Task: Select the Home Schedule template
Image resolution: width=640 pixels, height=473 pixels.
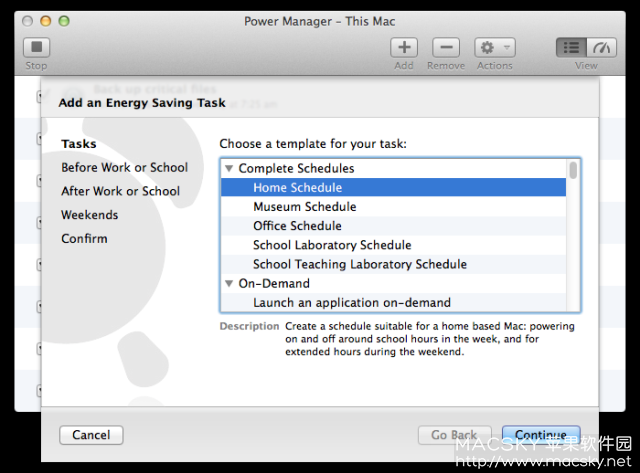Action: tap(393, 187)
